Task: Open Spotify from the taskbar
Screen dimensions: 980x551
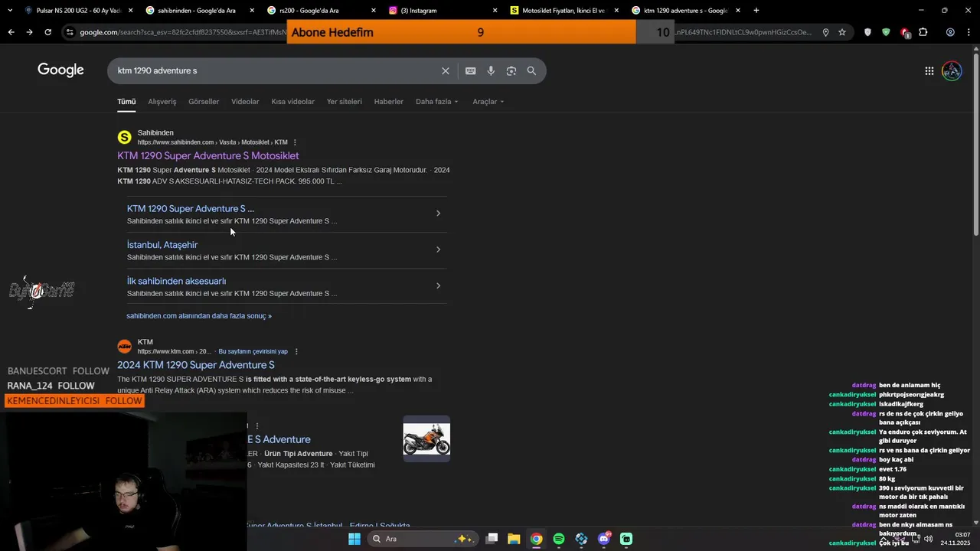Action: [x=559, y=539]
